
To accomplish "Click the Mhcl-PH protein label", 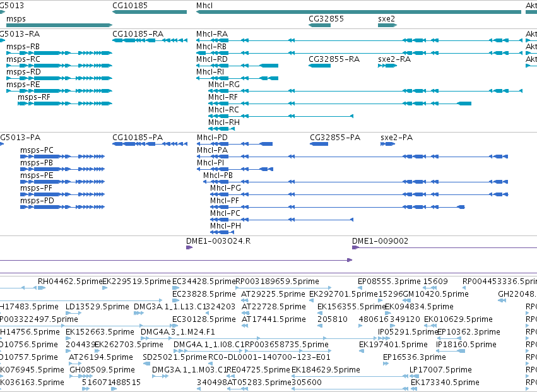I will point(225,226).
